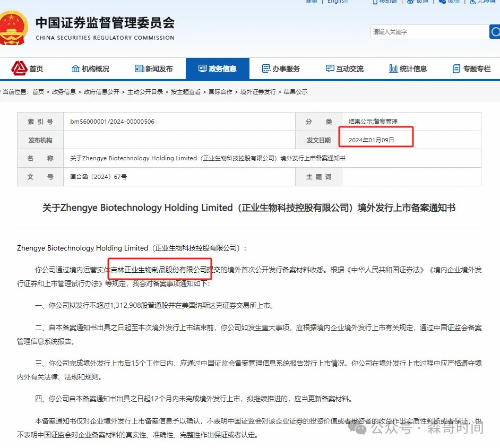Click the text 《中华人民共和国证券法》
The width and height of the screenshot is (500, 448).
[x=385, y=270]
